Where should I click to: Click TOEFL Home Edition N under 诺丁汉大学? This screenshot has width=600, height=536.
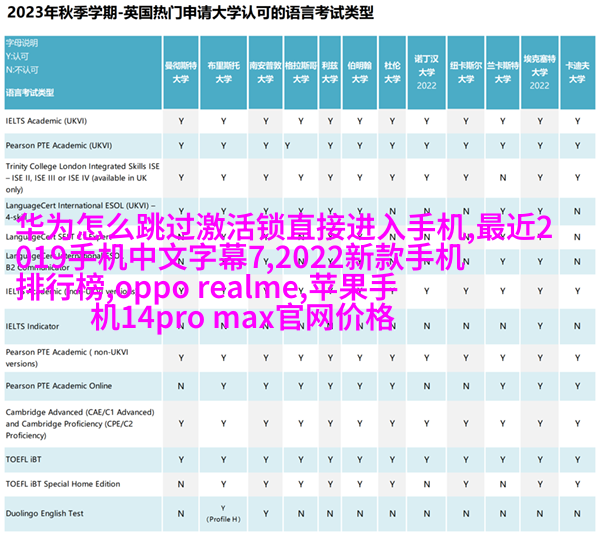427,484
